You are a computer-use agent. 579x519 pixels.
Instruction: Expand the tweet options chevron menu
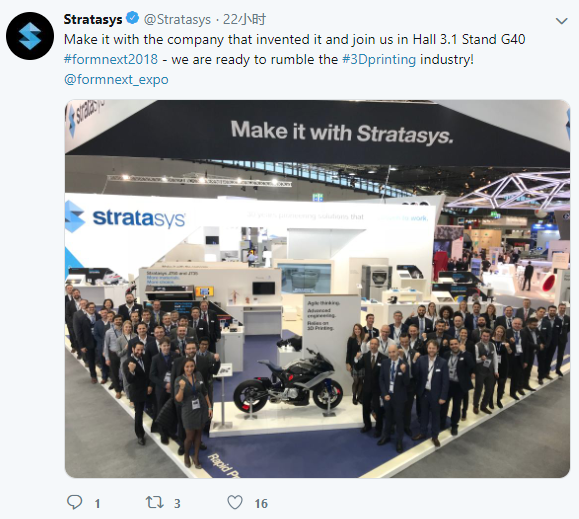(562, 21)
